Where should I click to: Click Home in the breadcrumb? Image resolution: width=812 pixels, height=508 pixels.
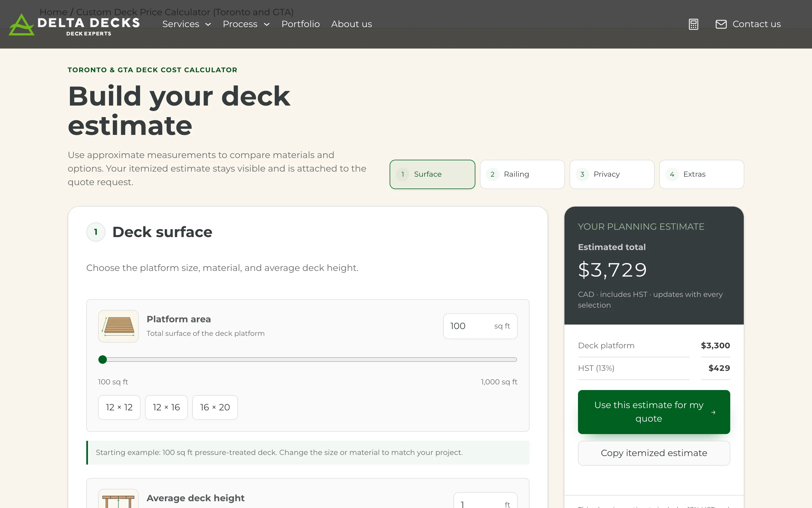point(53,12)
